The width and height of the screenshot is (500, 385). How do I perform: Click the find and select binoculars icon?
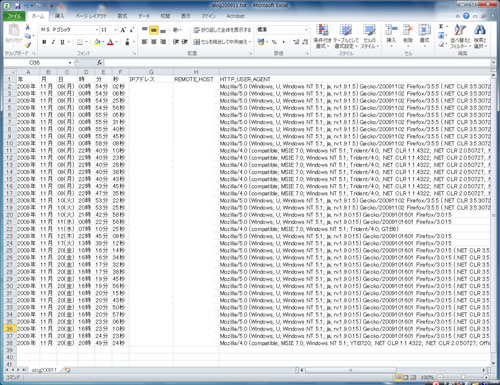tap(480, 36)
